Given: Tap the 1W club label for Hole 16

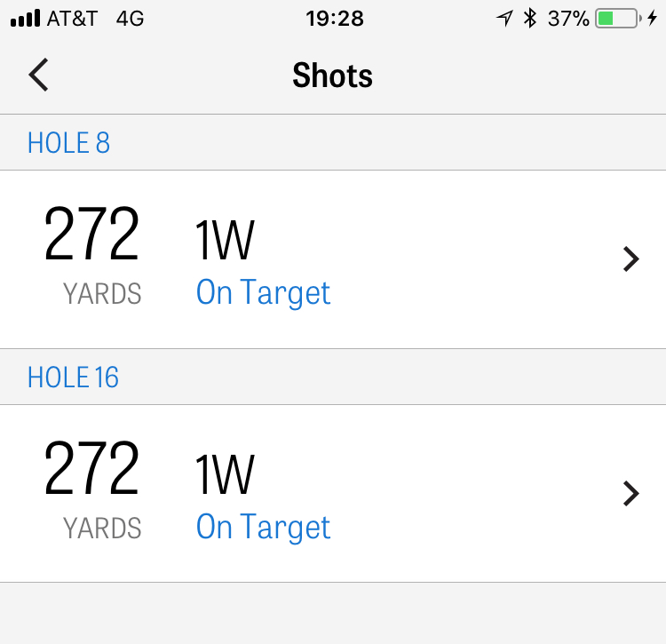Looking at the screenshot, I should point(225,475).
